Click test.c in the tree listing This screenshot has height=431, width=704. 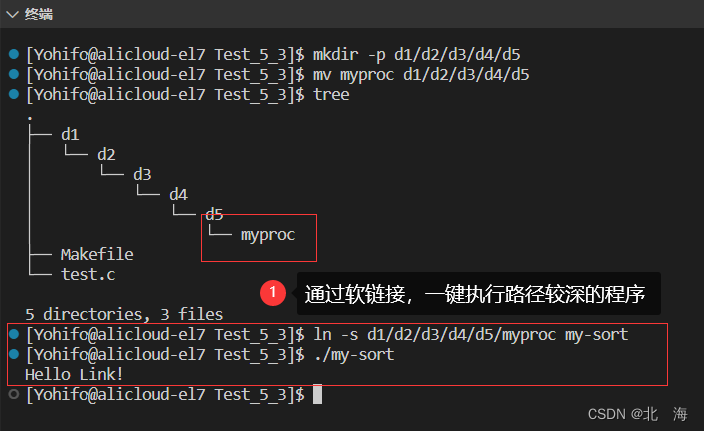coord(87,274)
